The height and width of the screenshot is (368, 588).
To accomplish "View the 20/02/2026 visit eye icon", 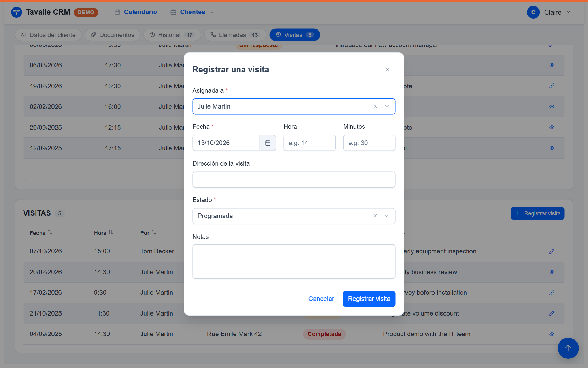I will [x=552, y=272].
